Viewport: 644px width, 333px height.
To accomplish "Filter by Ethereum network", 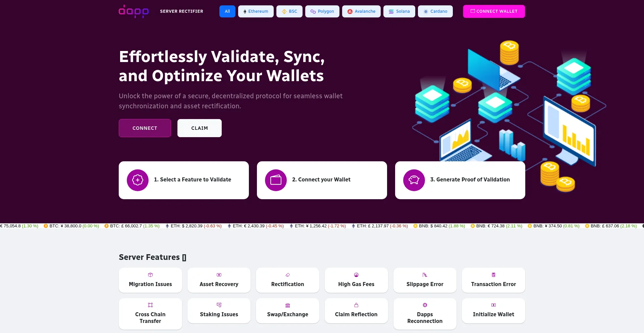I will 256,11.
